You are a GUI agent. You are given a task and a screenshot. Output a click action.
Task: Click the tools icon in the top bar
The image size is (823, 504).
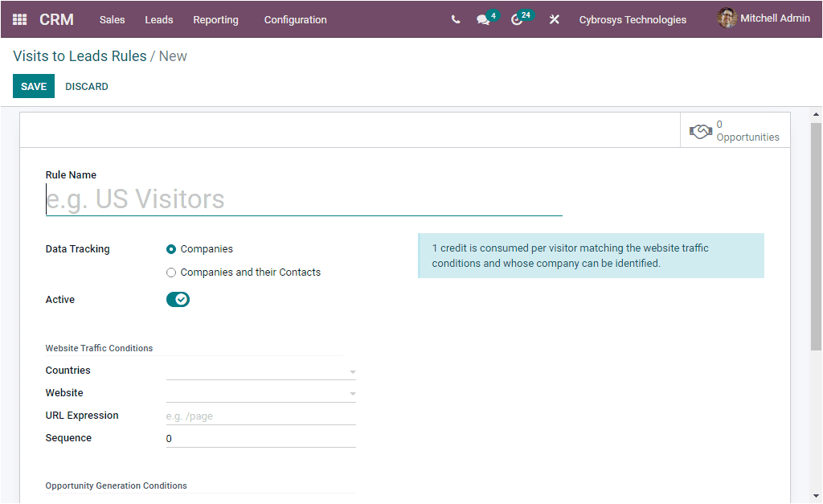click(554, 18)
